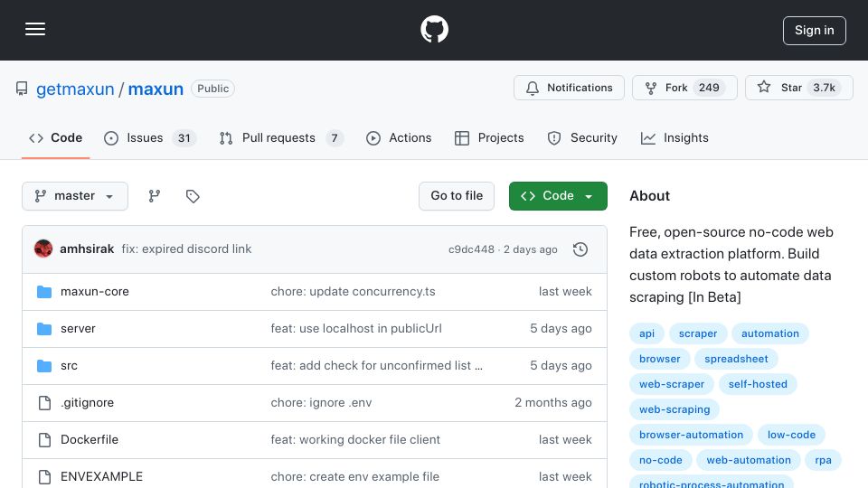The width and height of the screenshot is (868, 488).
Task: Click the repository icon beside getmaxun
Action: click(22, 89)
